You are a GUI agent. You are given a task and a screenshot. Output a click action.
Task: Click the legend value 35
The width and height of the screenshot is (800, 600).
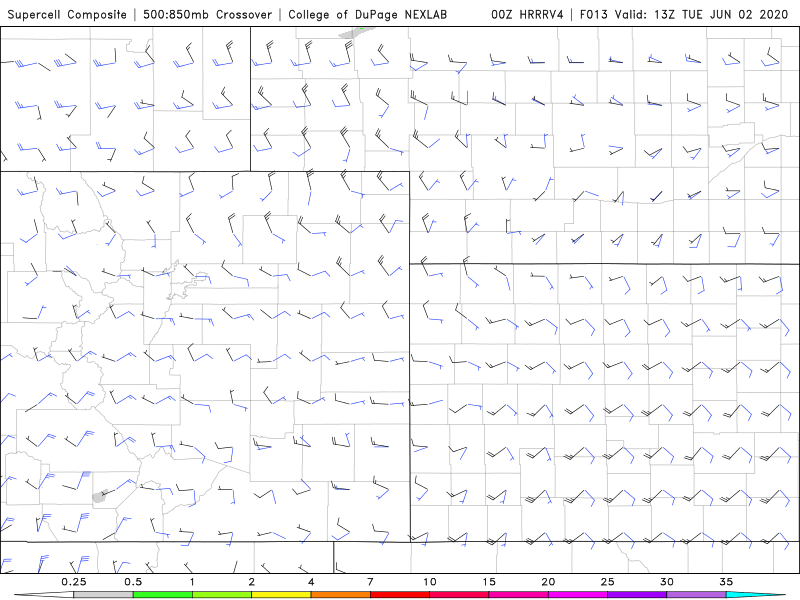tap(726, 582)
